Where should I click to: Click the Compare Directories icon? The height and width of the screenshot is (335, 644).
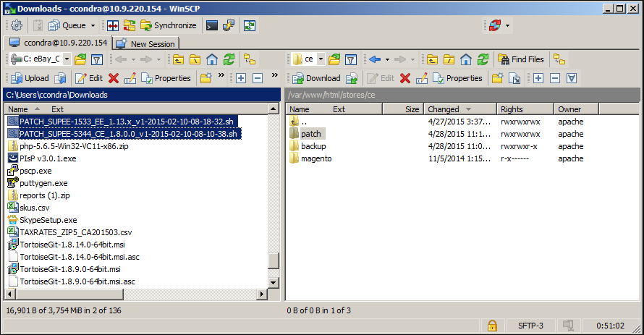113,25
